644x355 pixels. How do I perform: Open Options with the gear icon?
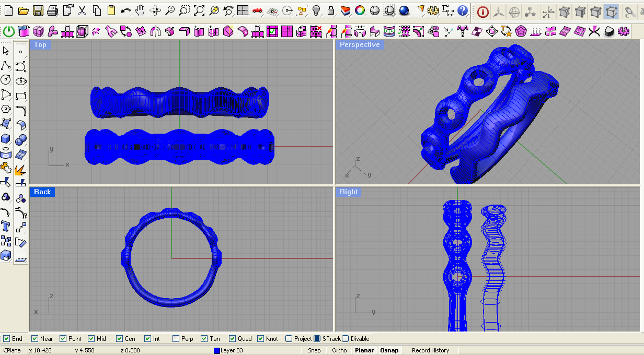point(433,10)
